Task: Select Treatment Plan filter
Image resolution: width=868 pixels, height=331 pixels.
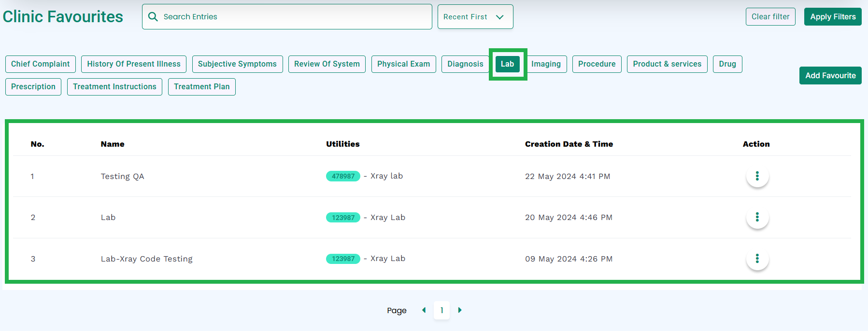Action: coord(202,87)
